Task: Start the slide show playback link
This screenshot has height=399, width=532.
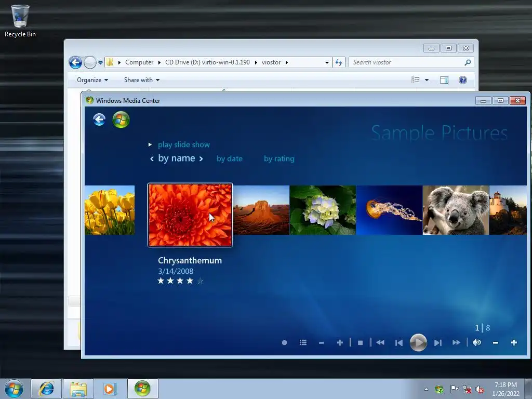Action: click(x=183, y=144)
